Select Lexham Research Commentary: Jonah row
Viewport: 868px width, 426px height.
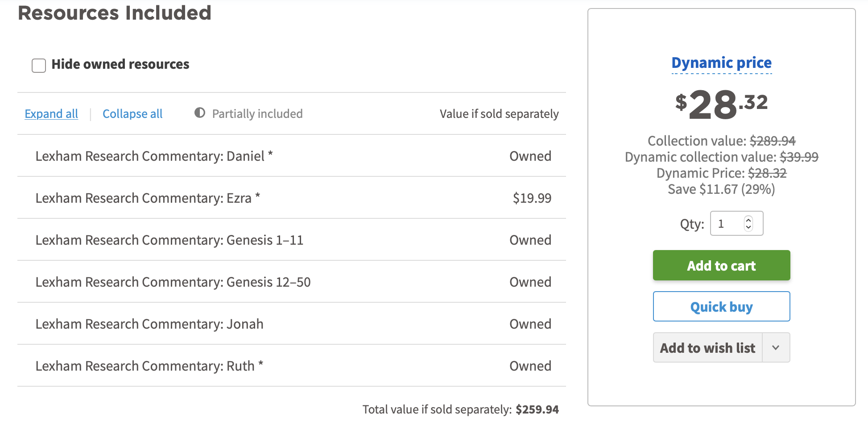pos(149,324)
